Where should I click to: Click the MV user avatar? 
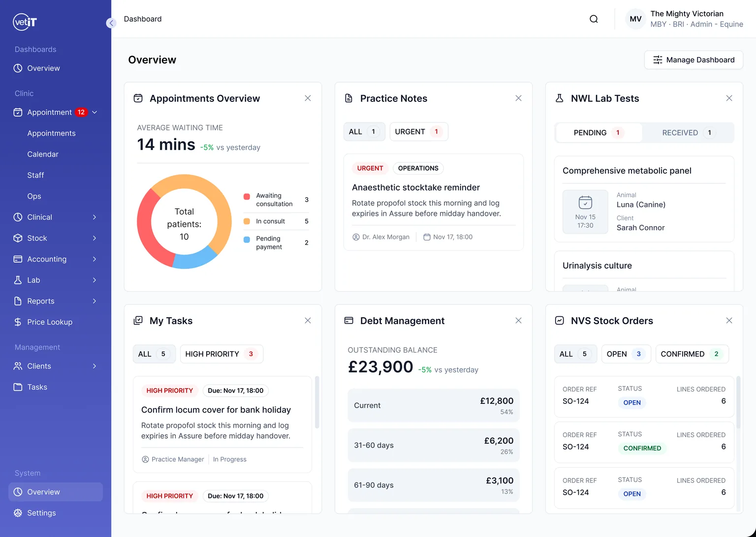click(x=635, y=19)
